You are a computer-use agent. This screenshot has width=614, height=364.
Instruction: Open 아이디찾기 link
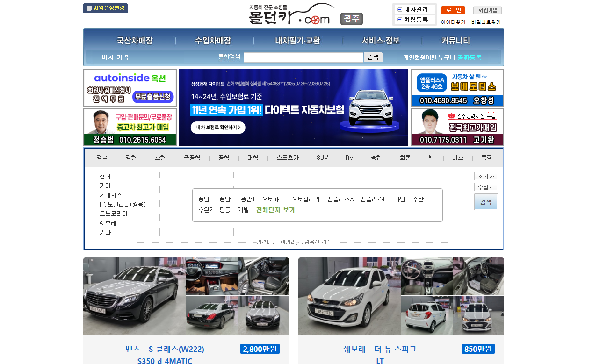[x=453, y=22]
